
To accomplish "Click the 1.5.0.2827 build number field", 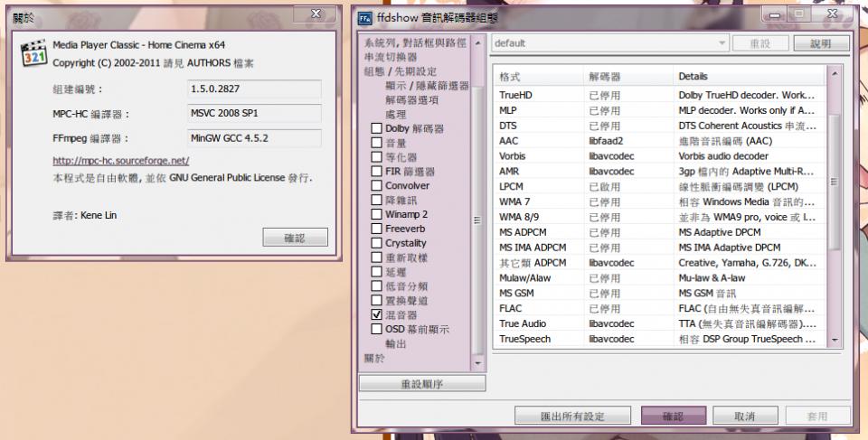I will pos(254,89).
